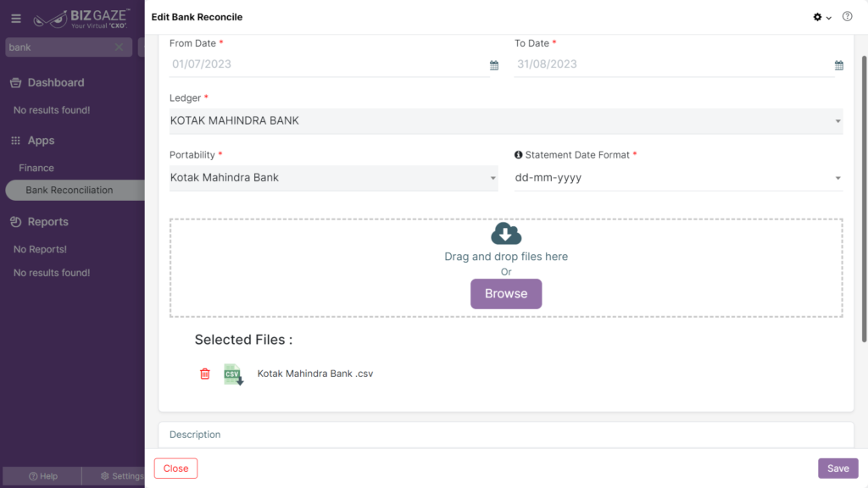The width and height of the screenshot is (868, 488).
Task: Expand the Portability dropdown
Action: [x=333, y=178]
